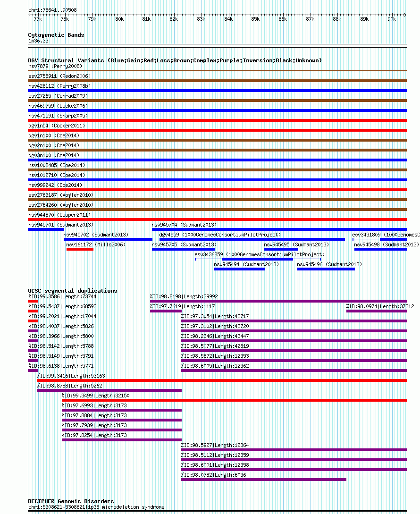Click variant dgv2n100 (Coe2014)

pyautogui.click(x=54, y=145)
